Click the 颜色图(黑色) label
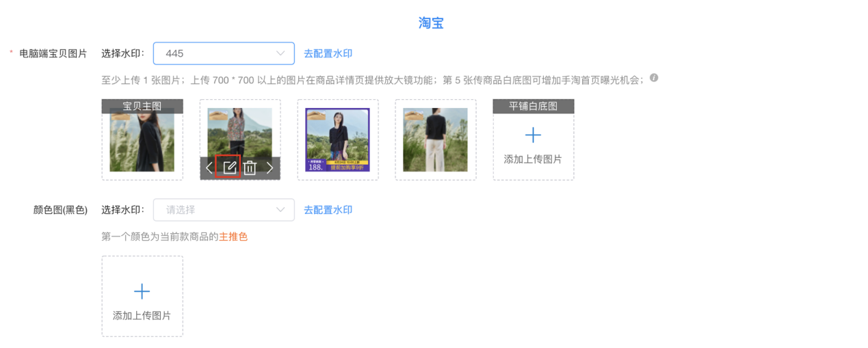Image resolution: width=868 pixels, height=348 pixels. click(60, 210)
